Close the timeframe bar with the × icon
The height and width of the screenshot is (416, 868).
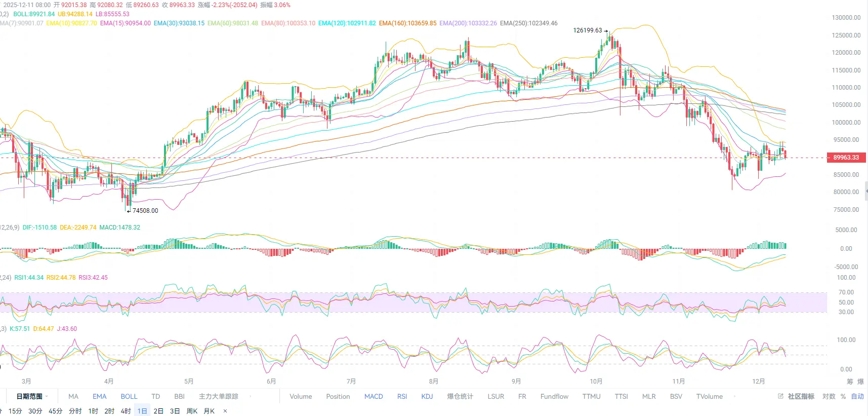coord(225,411)
